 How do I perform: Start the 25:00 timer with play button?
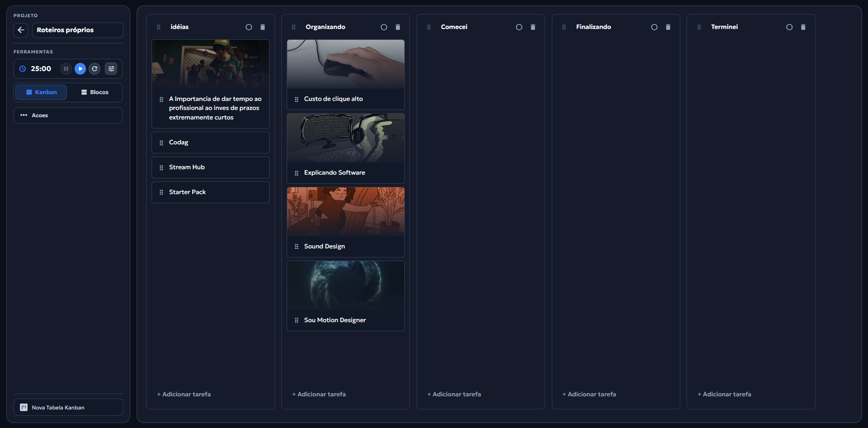(x=80, y=69)
